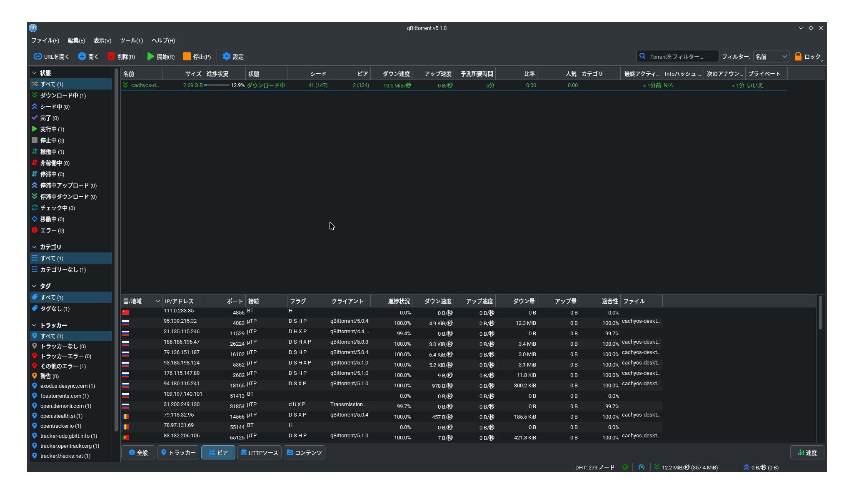Open the 編集(E) menu
The height and width of the screenshot is (504, 854).
[x=76, y=40]
